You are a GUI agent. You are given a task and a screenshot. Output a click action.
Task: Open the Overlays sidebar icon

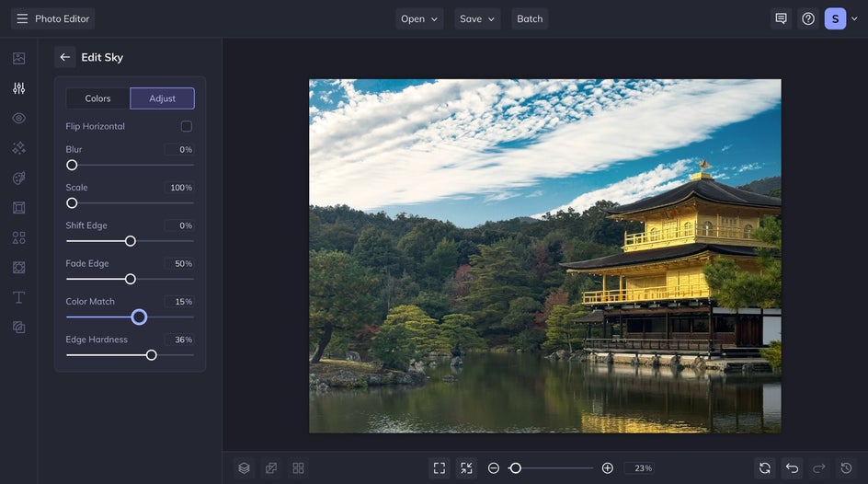18,268
